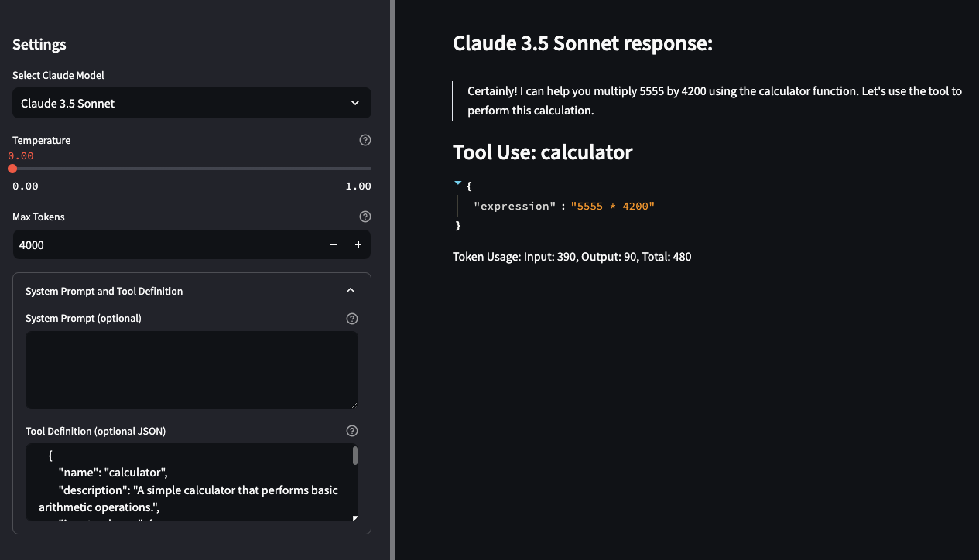Click the "5555 * 4200" expression value
The image size is (979, 560).
click(x=612, y=206)
